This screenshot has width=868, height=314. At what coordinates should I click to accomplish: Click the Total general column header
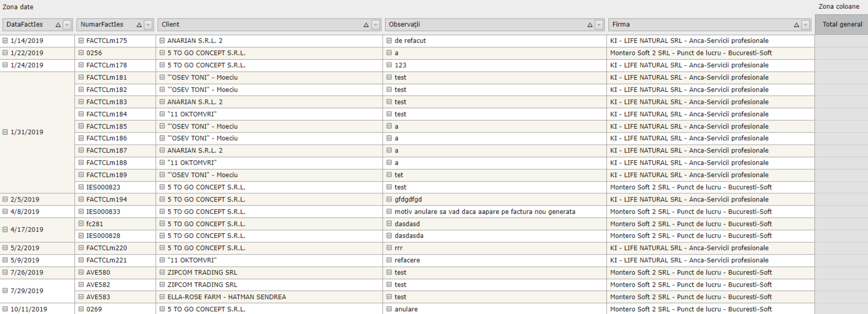click(842, 24)
